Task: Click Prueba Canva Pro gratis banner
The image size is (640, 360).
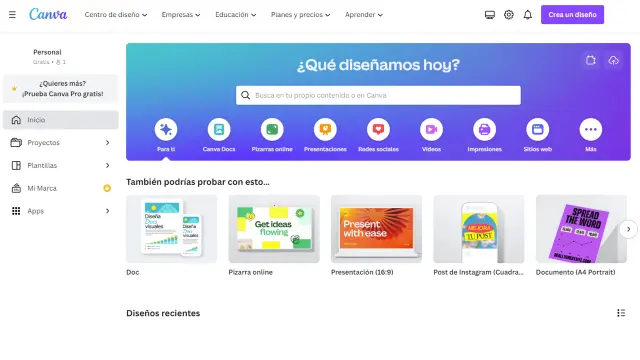Action: [61, 89]
